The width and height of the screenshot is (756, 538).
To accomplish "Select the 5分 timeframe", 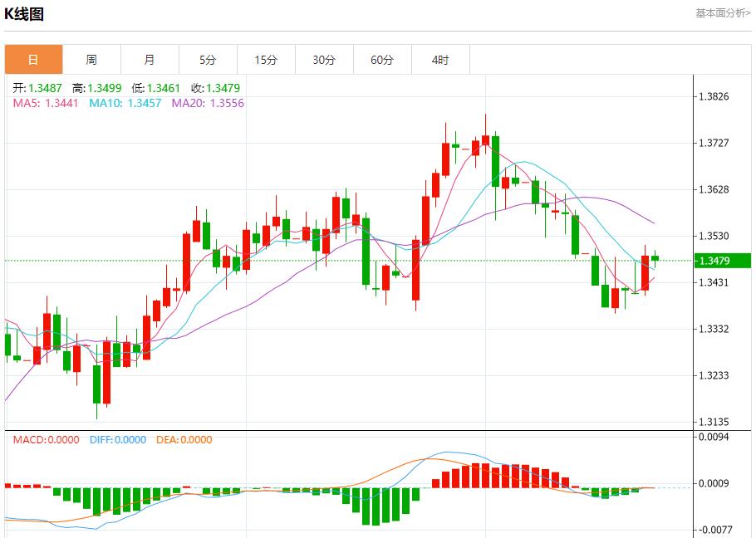I will click(208, 59).
